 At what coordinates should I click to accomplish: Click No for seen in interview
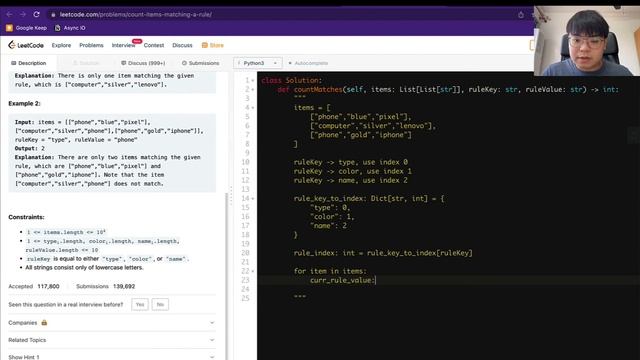(x=160, y=304)
